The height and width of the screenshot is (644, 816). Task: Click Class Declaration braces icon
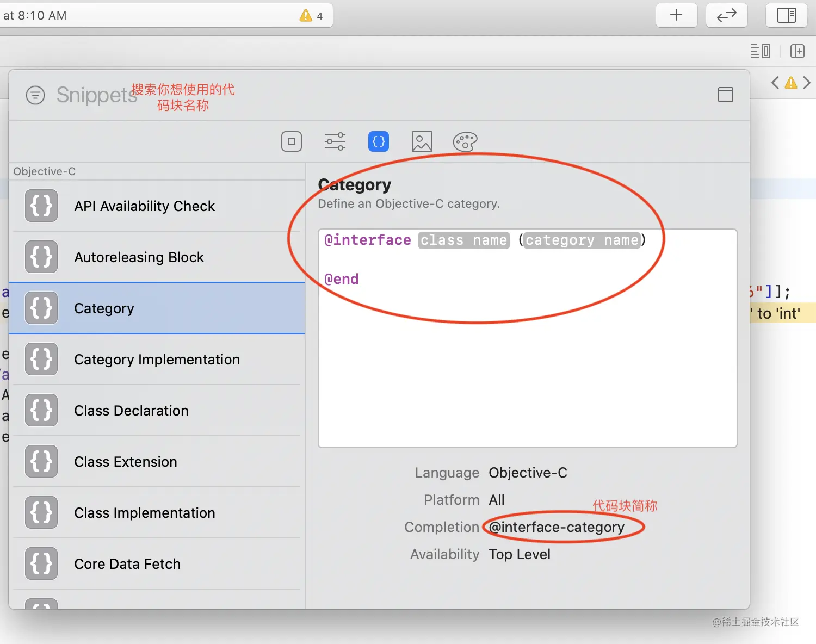pyautogui.click(x=41, y=410)
